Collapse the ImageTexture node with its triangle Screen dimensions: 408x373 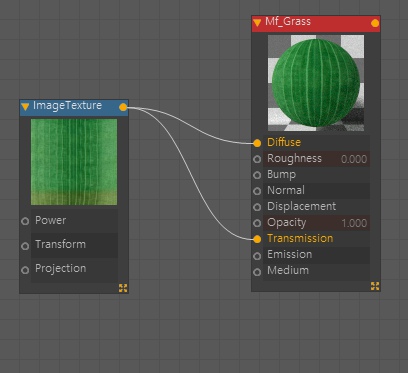click(25, 107)
